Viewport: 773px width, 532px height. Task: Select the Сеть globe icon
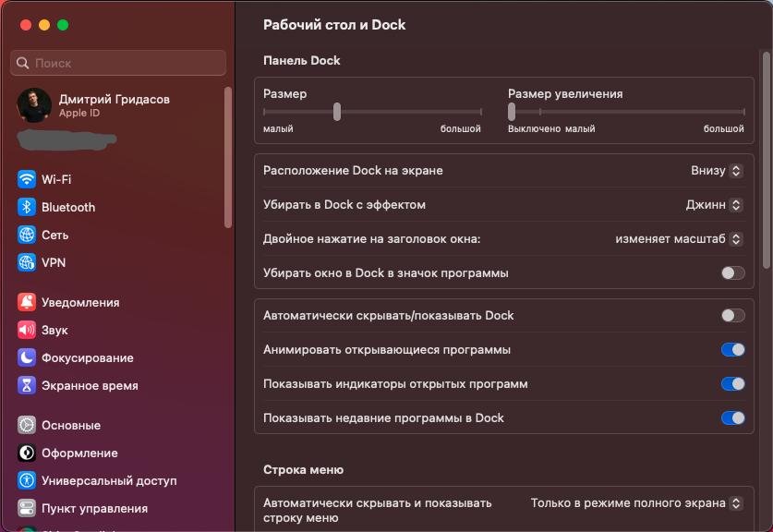(27, 235)
